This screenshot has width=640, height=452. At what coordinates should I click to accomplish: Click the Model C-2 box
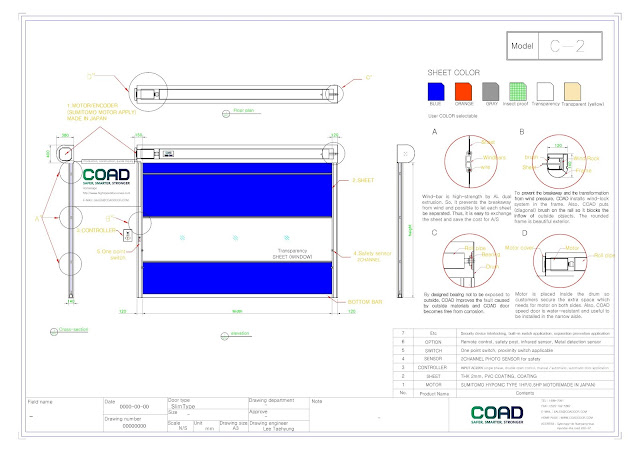click(554, 46)
